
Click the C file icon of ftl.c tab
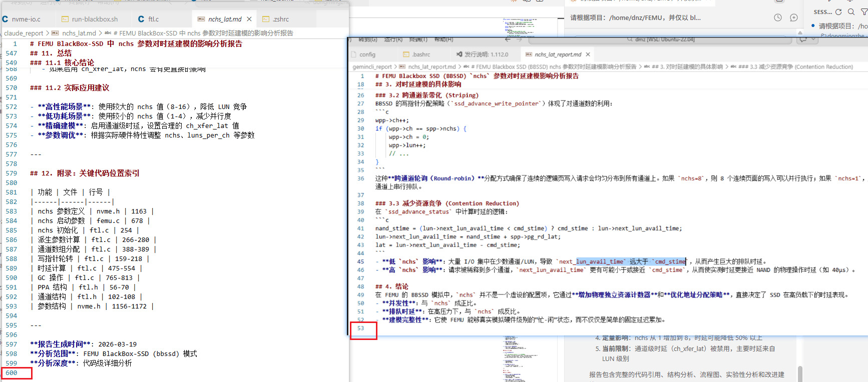(x=141, y=19)
